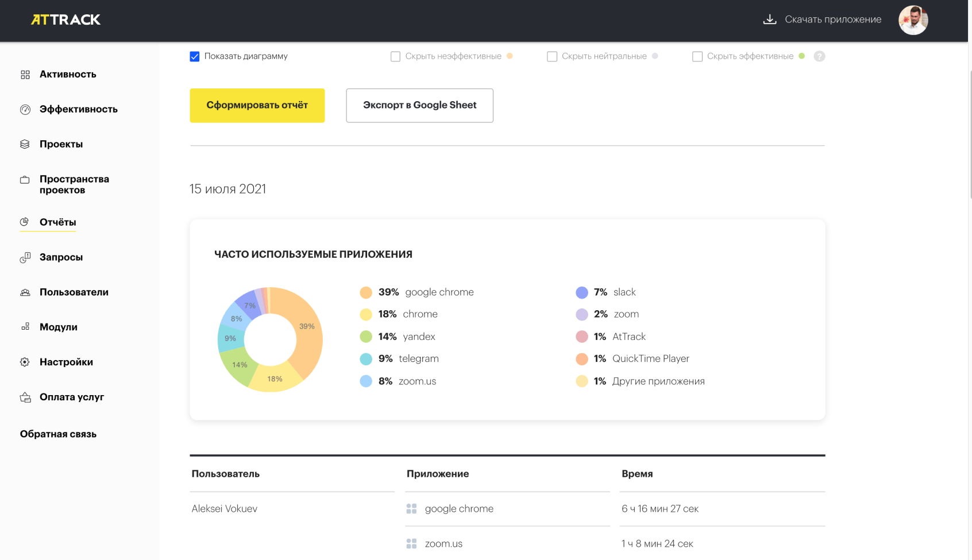972x560 pixels.
Task: Click the Настройки gear icon
Action: point(25,362)
